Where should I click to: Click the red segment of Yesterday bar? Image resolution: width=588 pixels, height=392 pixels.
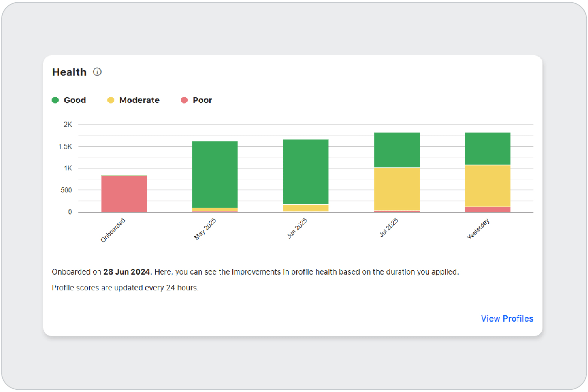(x=487, y=210)
